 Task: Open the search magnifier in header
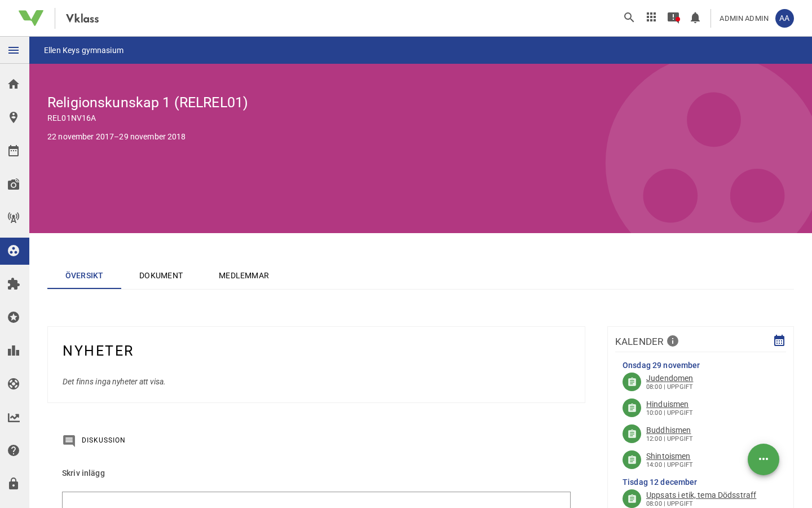tap(629, 17)
